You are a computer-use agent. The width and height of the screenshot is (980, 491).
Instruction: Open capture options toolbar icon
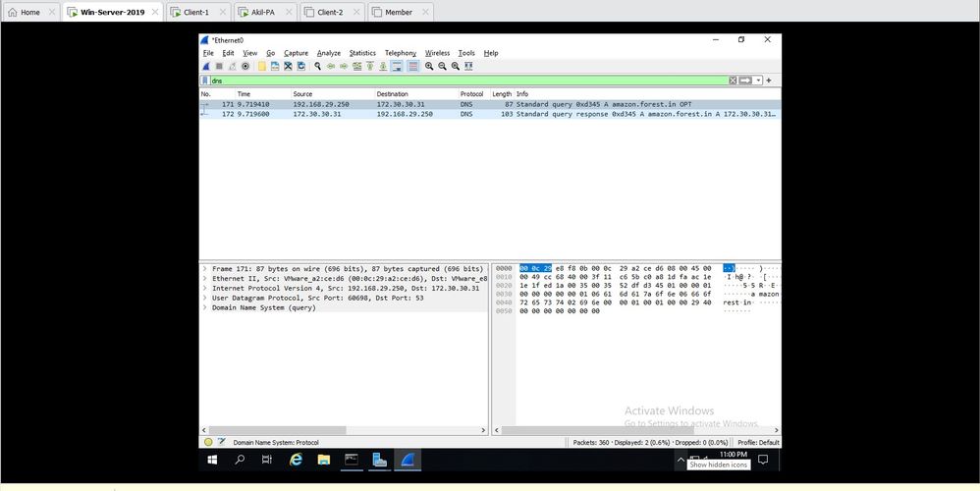[245, 66]
